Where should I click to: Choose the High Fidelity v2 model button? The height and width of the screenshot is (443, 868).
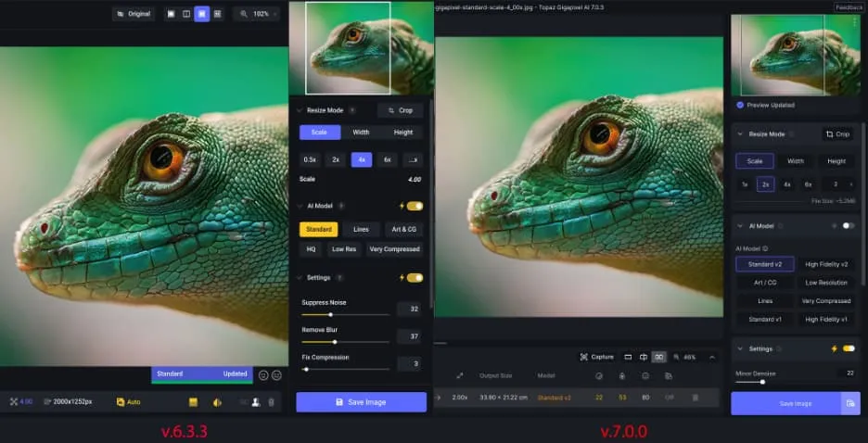click(x=825, y=264)
